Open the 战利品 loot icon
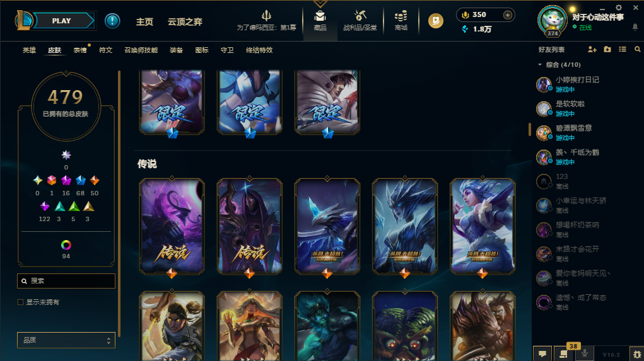Viewport: 644px width, 361px height. pos(360,21)
